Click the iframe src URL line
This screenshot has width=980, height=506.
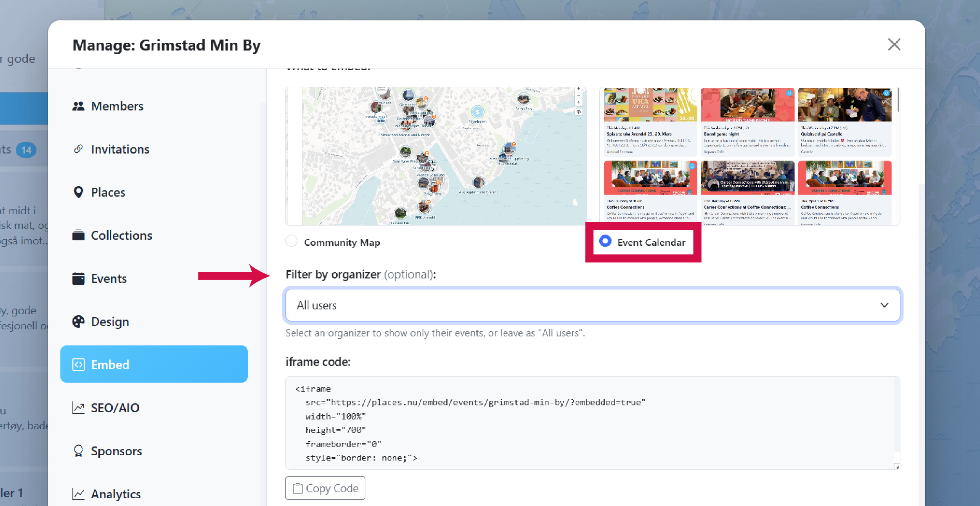475,402
